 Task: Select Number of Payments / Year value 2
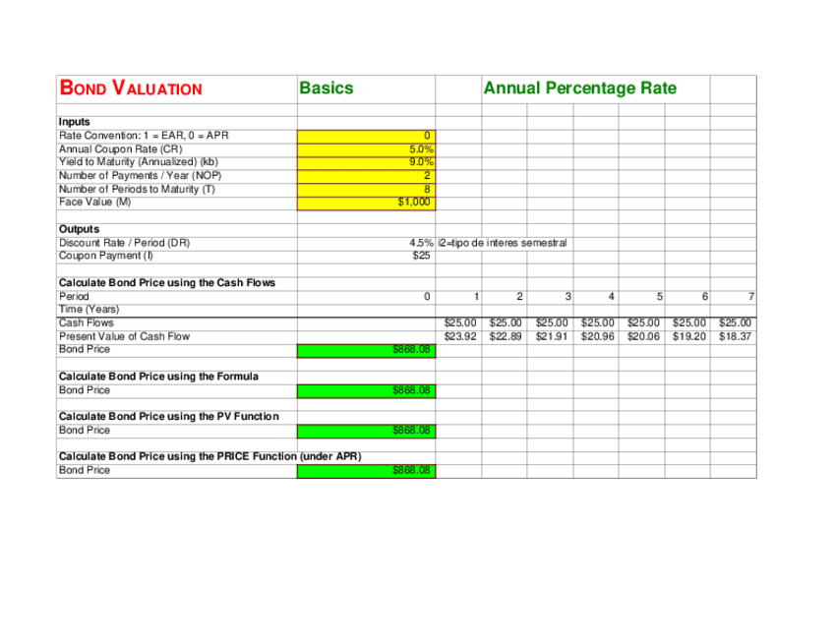coord(366,176)
